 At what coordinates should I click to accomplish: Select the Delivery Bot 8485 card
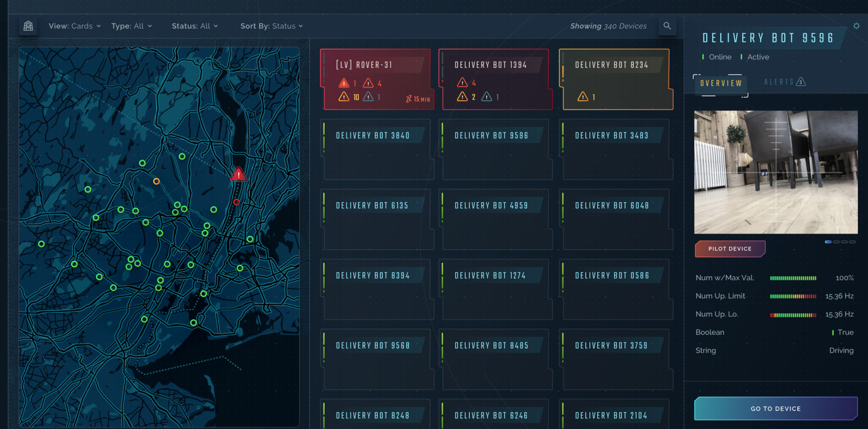(495, 360)
